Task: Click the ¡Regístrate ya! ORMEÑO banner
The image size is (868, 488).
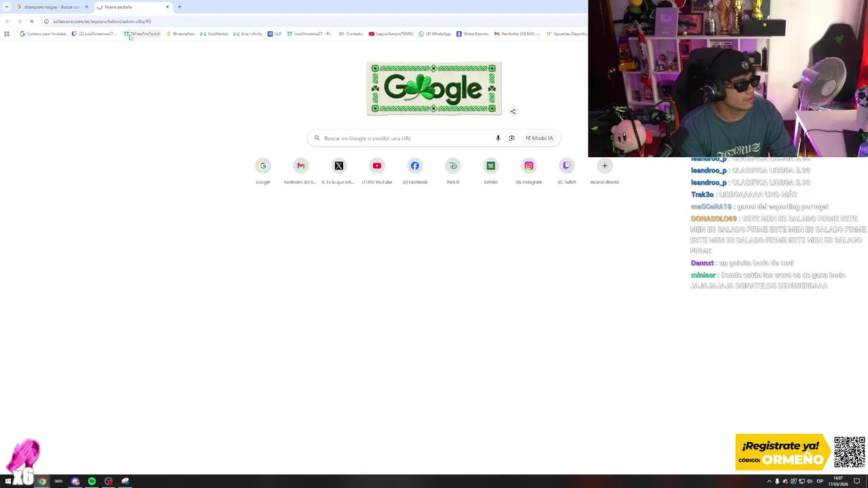Action: click(x=783, y=452)
